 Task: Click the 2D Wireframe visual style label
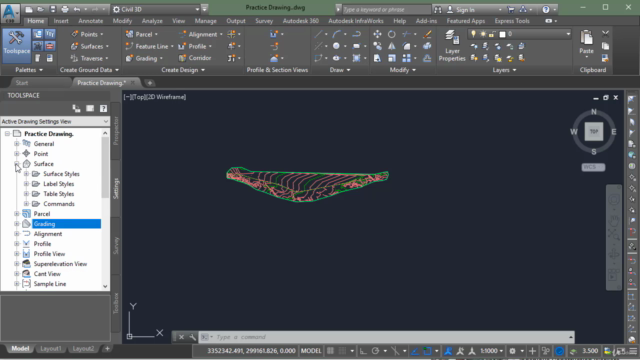pyautogui.click(x=168, y=97)
